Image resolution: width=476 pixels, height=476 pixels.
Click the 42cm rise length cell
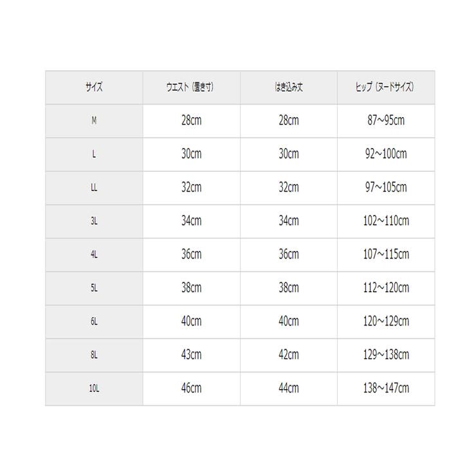[x=288, y=355]
